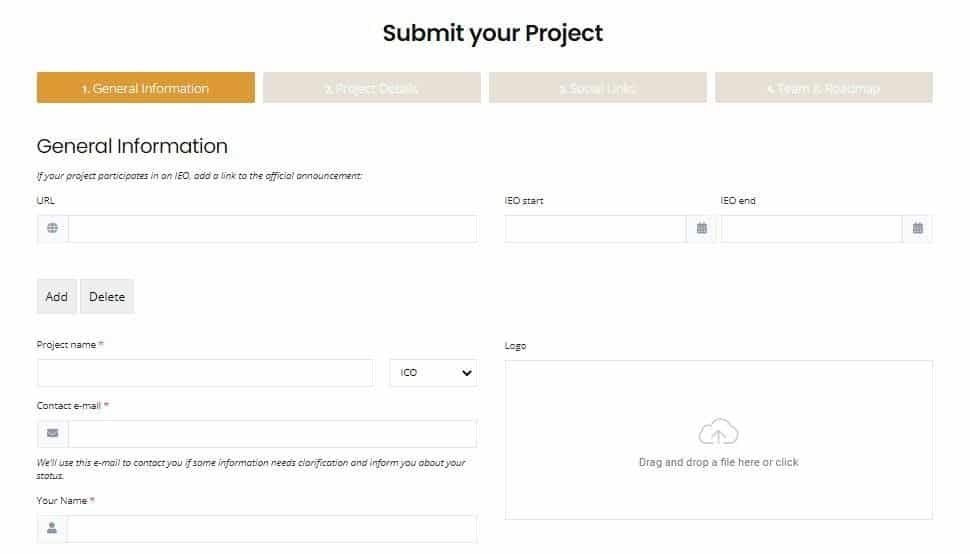Click the Delete button
This screenshot has height=554, width=970.
pyautogui.click(x=107, y=297)
